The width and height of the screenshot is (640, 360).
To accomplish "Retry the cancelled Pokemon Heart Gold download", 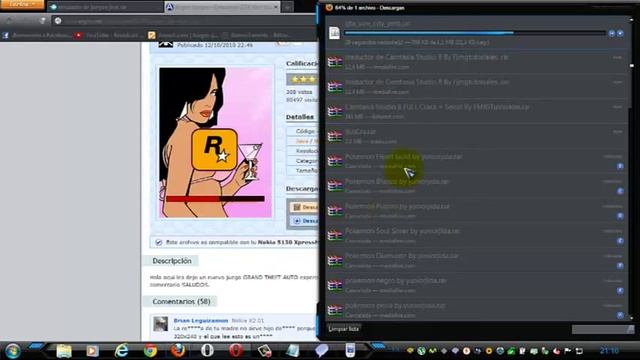I will click(620, 166).
